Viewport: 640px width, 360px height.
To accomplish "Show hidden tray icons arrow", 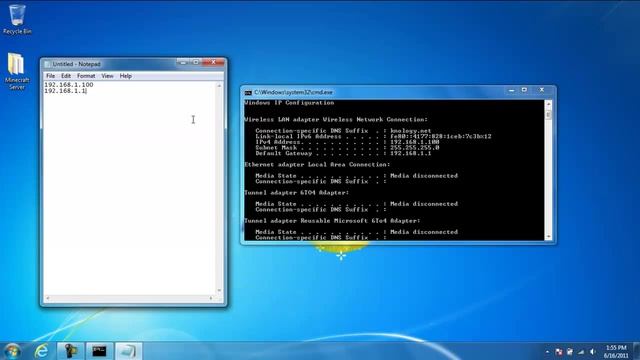I will point(547,352).
